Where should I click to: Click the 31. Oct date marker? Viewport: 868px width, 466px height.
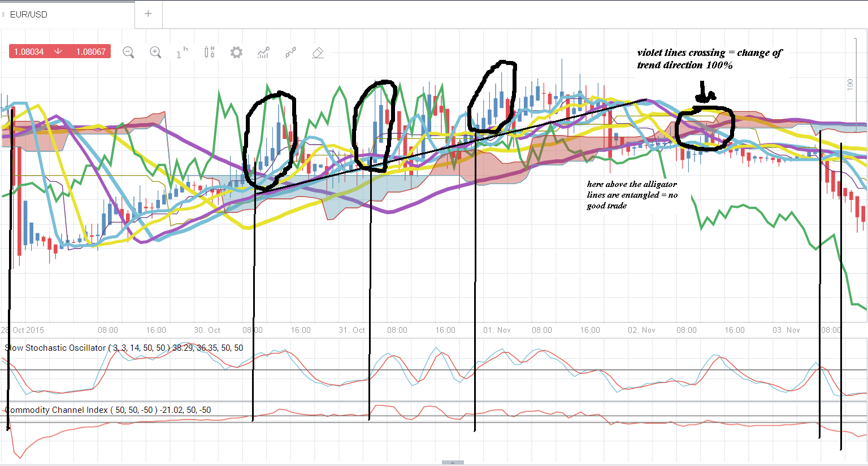pyautogui.click(x=352, y=330)
